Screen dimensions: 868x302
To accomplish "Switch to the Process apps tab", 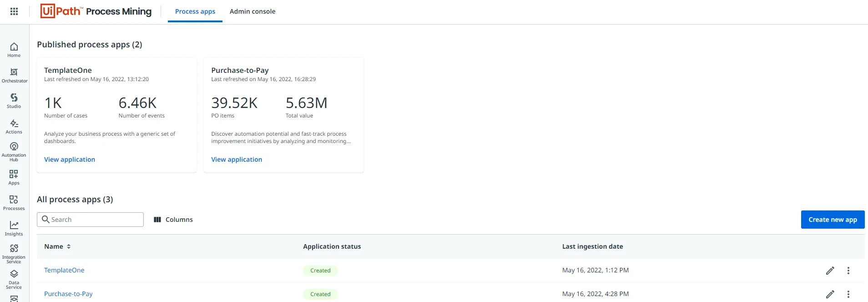I will click(x=195, y=11).
